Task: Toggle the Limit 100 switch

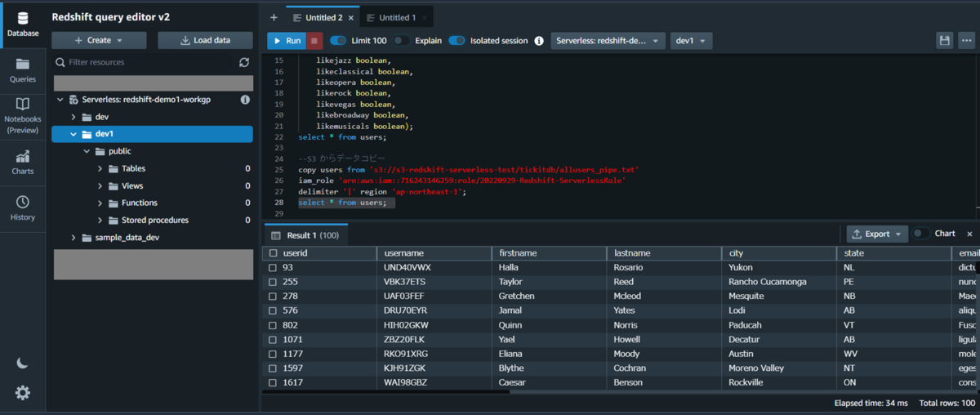Action: click(338, 41)
